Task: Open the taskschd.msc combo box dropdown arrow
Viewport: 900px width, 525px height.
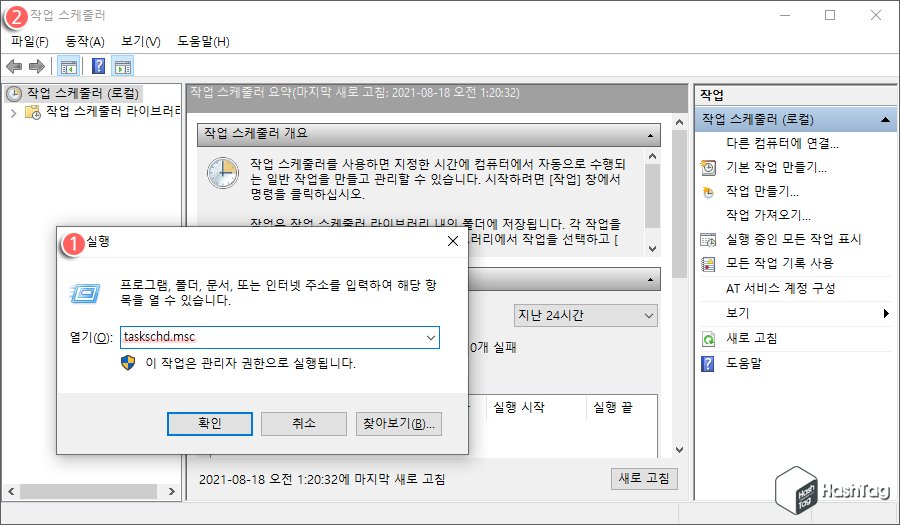Action: pos(430,337)
